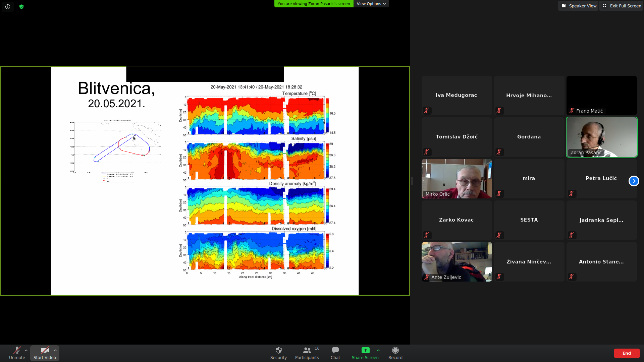Click the gallery panel divider handle
Screen dimensions: 644x362
[412, 181]
